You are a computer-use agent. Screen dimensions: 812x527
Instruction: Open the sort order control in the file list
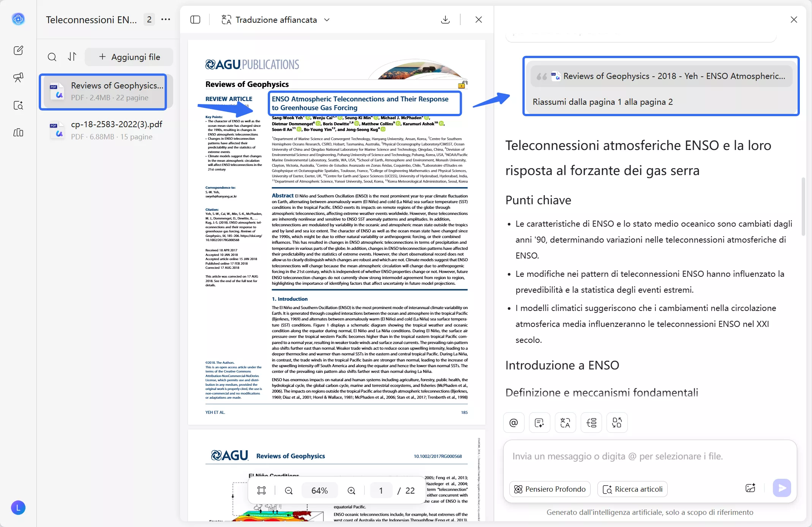(x=72, y=57)
